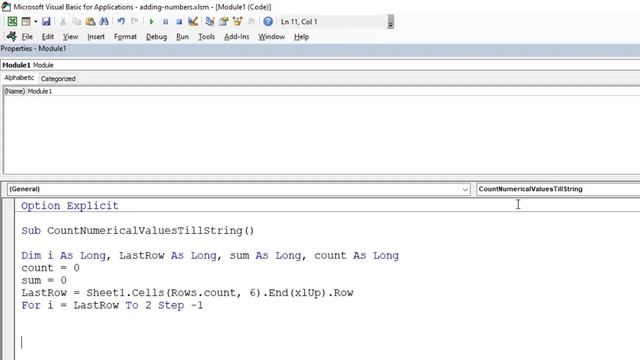Undo the last action using toolbar arrow
Image resolution: width=640 pixels, height=360 pixels.
[121, 22]
